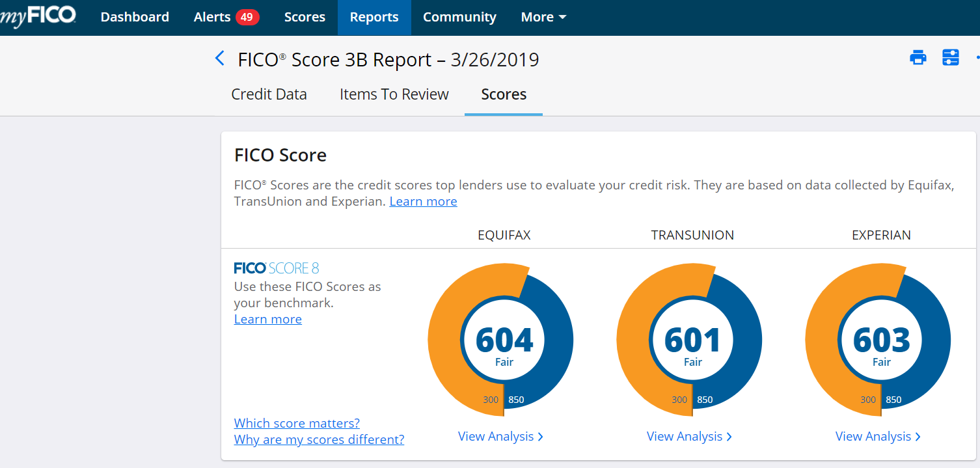Click Learn more under FICO Score 8
Screen dimensions: 980x468
267,320
